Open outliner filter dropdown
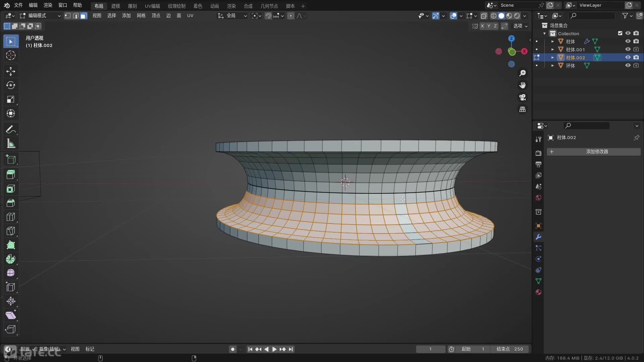The height and width of the screenshot is (362, 644). click(x=627, y=16)
